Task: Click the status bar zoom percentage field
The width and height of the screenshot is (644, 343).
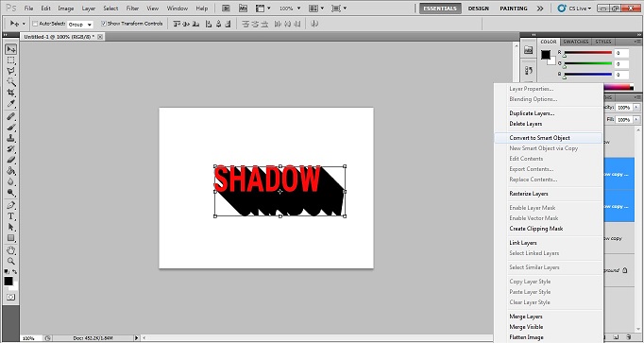Action: click(31, 338)
